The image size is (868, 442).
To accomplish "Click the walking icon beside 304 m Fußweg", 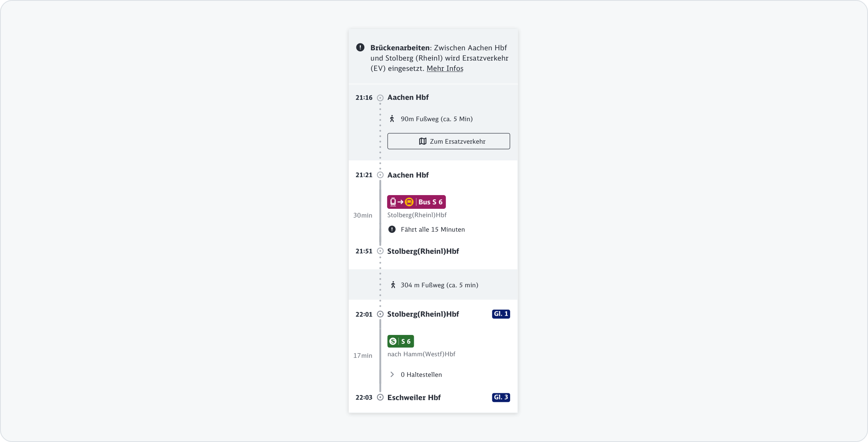I will coord(393,285).
